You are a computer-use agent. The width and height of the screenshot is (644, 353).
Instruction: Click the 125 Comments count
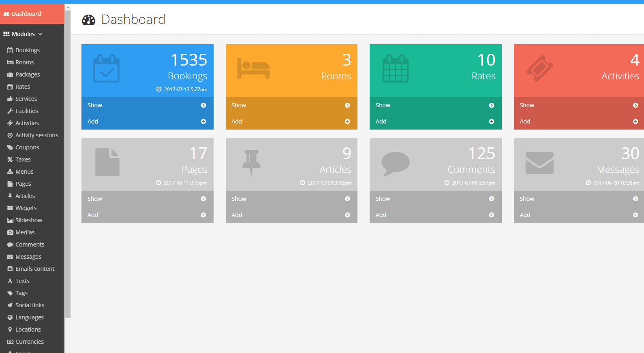481,153
